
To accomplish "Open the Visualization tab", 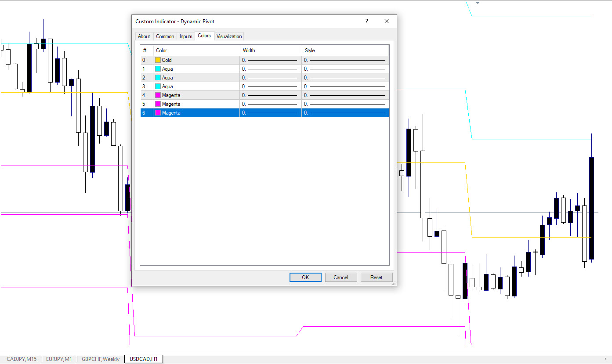I will [x=229, y=36].
